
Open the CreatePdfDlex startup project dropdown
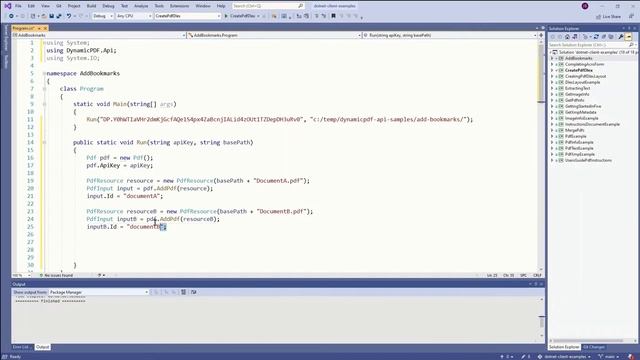[x=188, y=16]
